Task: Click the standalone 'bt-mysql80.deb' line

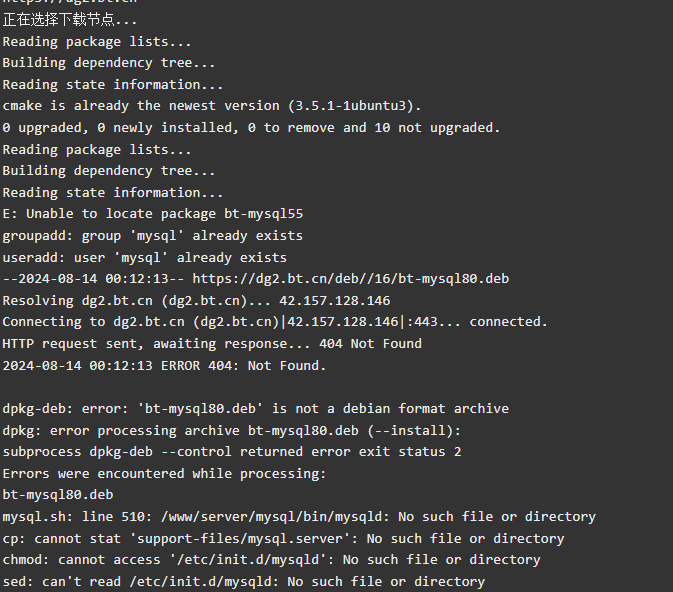Action: point(58,495)
